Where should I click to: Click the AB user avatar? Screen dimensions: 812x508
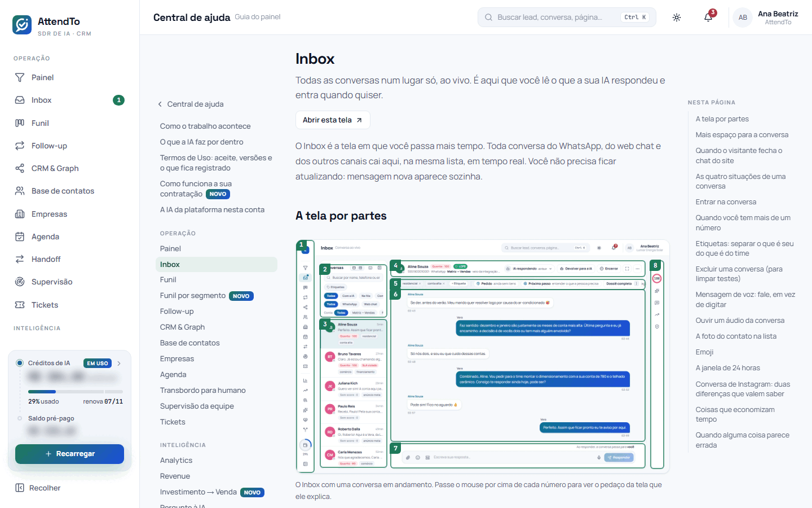tap(743, 17)
